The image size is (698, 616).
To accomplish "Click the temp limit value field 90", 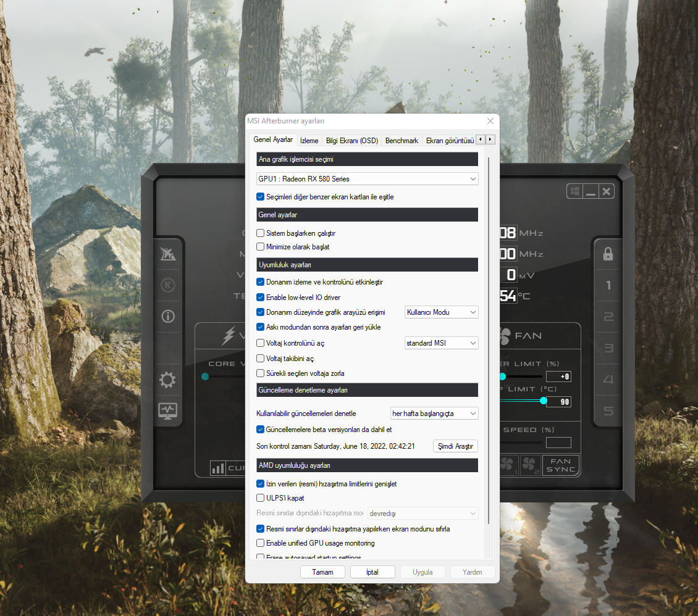I will pos(558,402).
